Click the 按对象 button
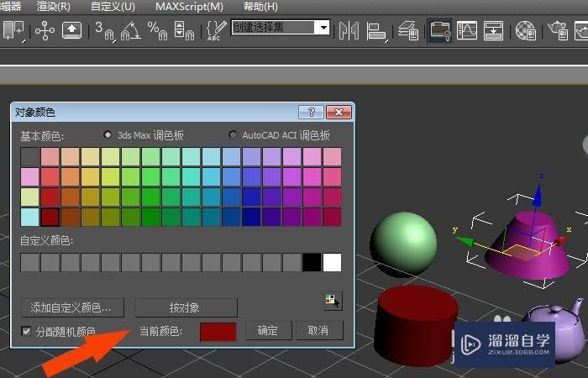The width and height of the screenshot is (588, 378). 186,308
